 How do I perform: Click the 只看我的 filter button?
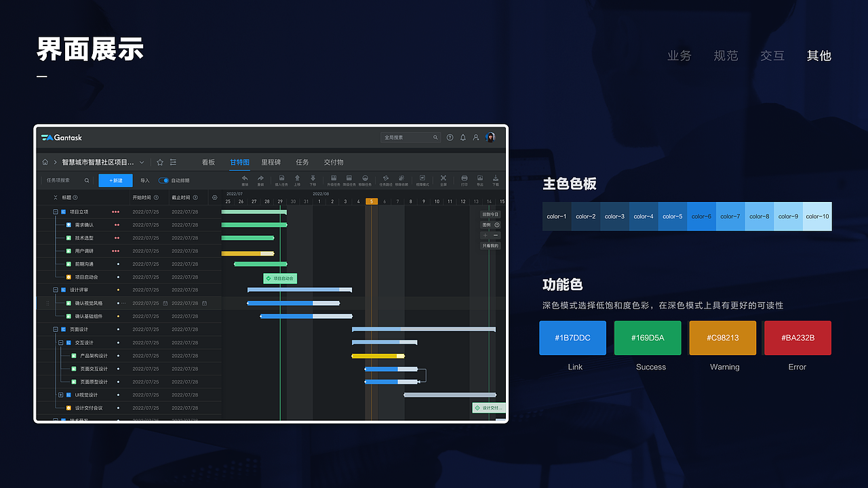coord(490,245)
